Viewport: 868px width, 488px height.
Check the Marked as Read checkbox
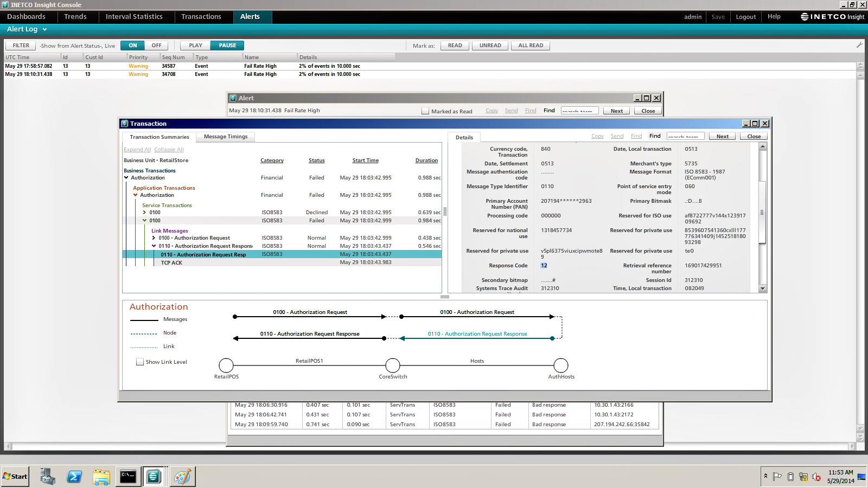(425, 111)
